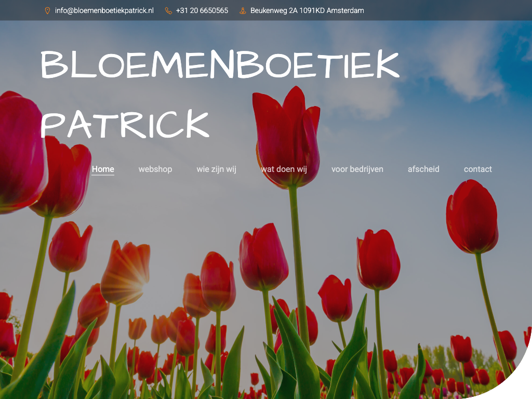Click the orange icon before the Beukenweg address
Image resolution: width=532 pixels, height=399 pixels.
click(x=243, y=10)
